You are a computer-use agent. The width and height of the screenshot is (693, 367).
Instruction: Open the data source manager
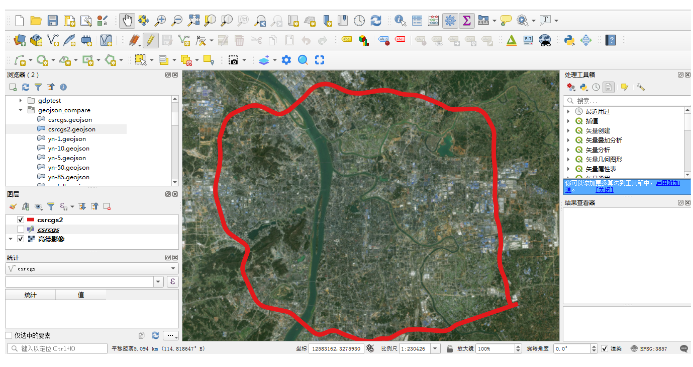(x=19, y=40)
